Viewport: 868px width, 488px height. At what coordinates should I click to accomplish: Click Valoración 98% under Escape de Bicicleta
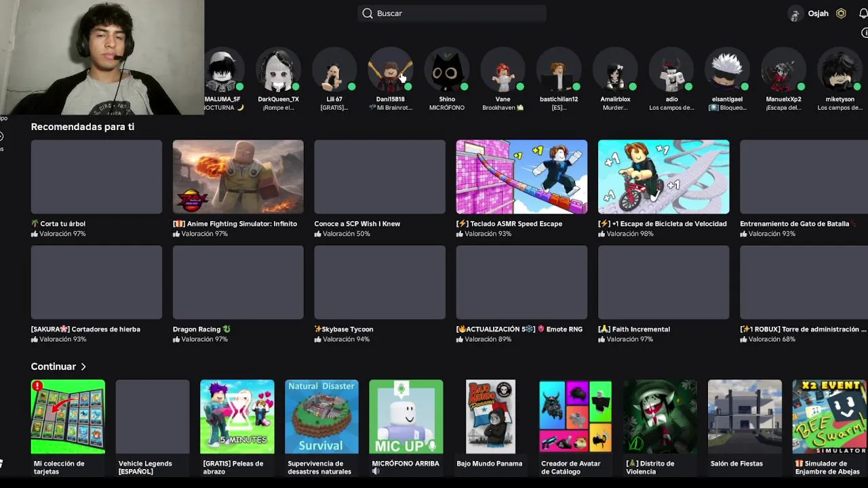click(626, 234)
